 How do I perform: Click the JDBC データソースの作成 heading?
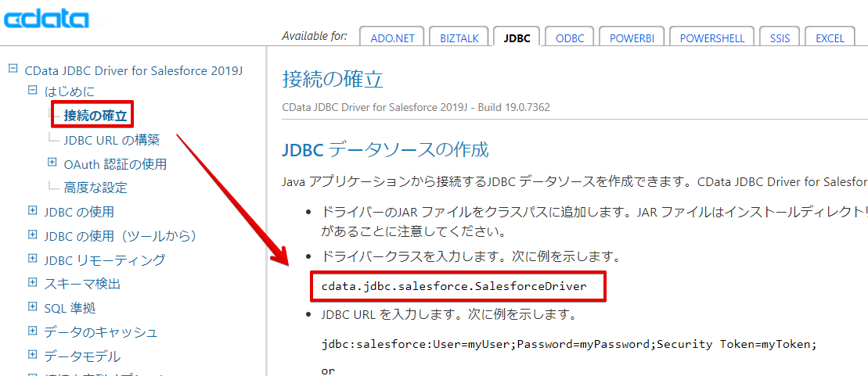[x=385, y=150]
